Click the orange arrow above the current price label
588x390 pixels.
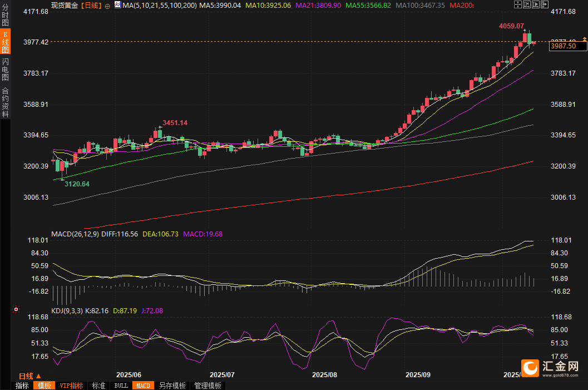pos(584,38)
